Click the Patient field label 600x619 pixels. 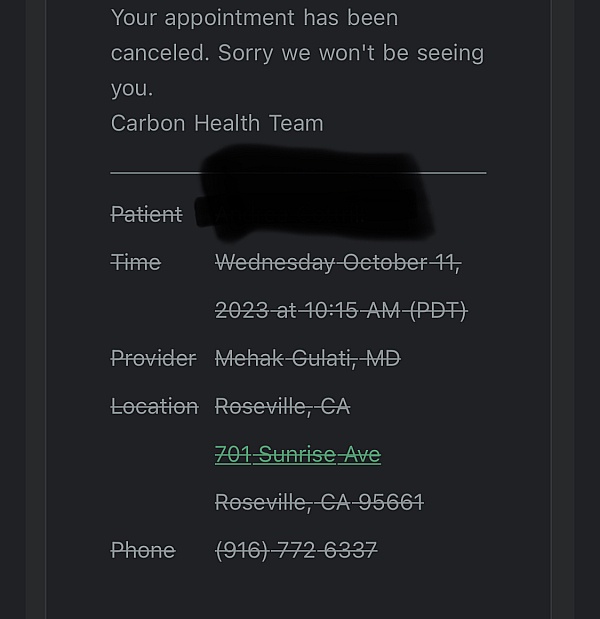pos(146,215)
